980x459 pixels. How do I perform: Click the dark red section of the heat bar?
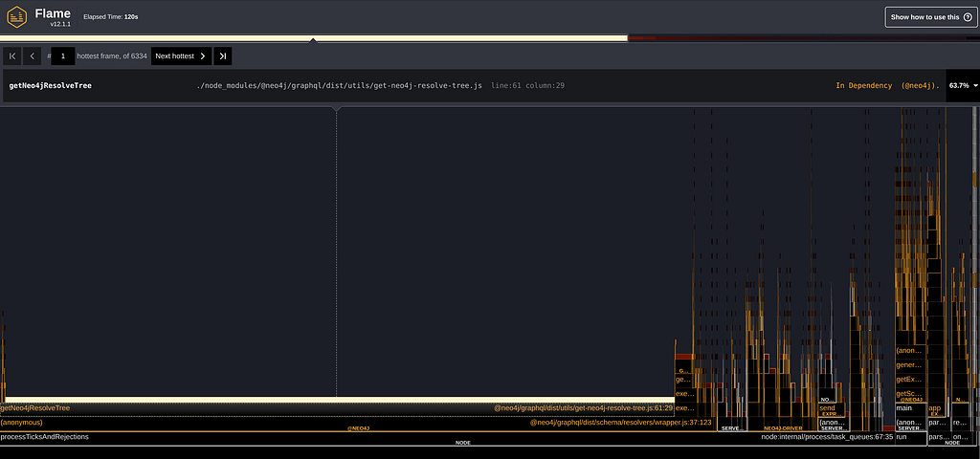tap(803, 38)
